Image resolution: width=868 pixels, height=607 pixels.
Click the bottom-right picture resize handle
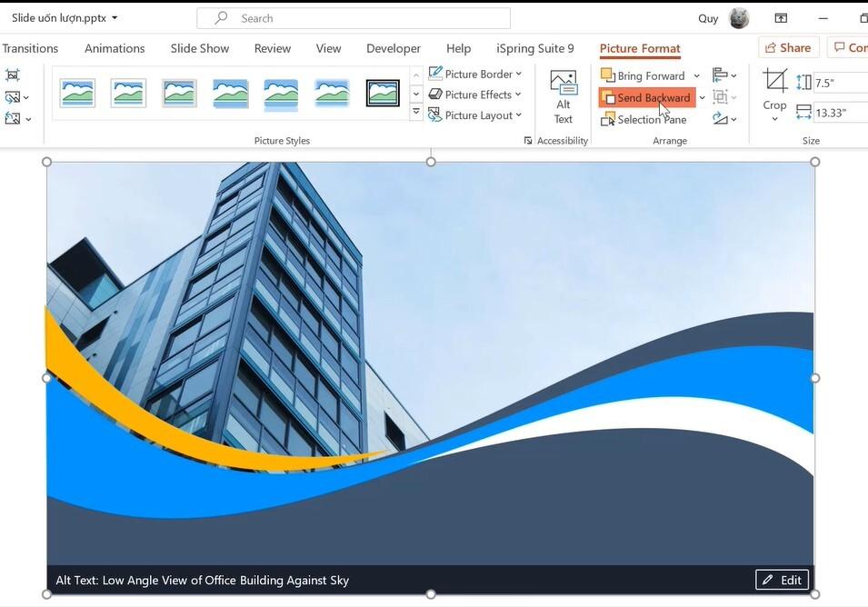point(815,593)
